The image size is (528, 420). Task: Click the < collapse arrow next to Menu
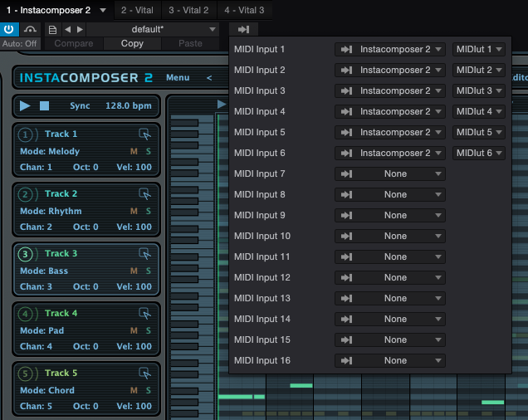(209, 78)
